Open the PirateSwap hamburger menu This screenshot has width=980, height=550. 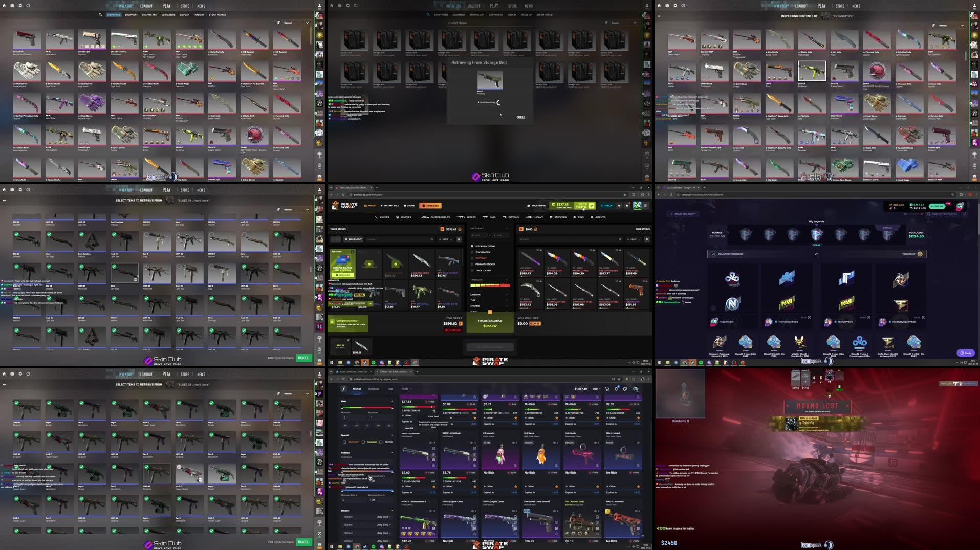point(645,205)
